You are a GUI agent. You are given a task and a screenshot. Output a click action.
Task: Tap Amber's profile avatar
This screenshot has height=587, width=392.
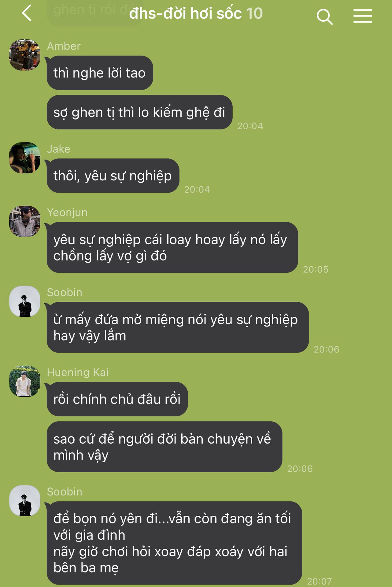pyautogui.click(x=25, y=55)
